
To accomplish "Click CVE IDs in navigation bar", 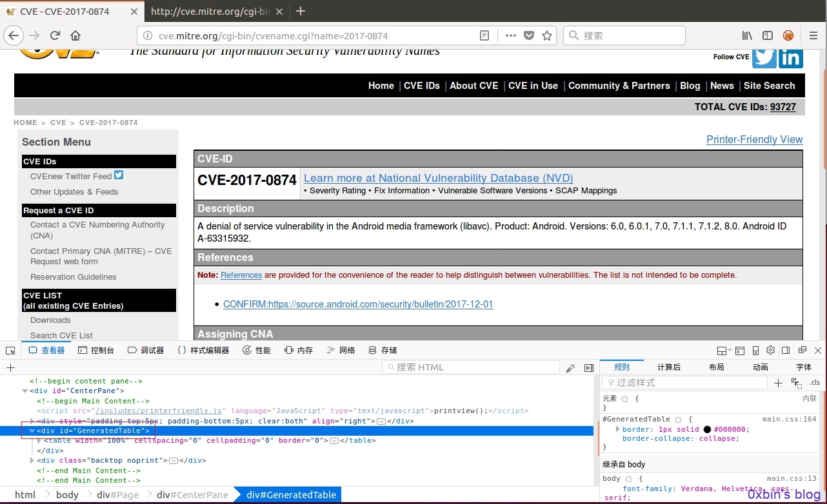I will point(421,86).
